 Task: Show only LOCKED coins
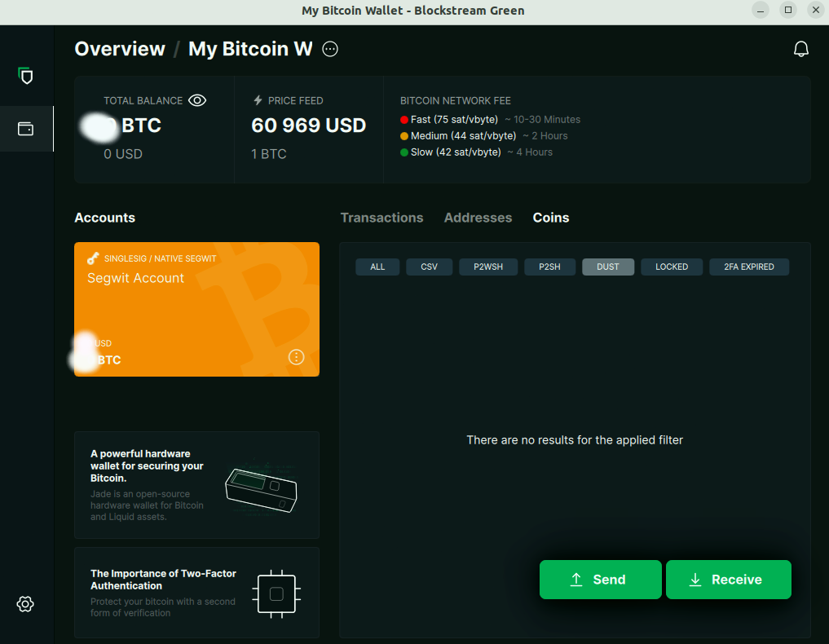tap(672, 267)
